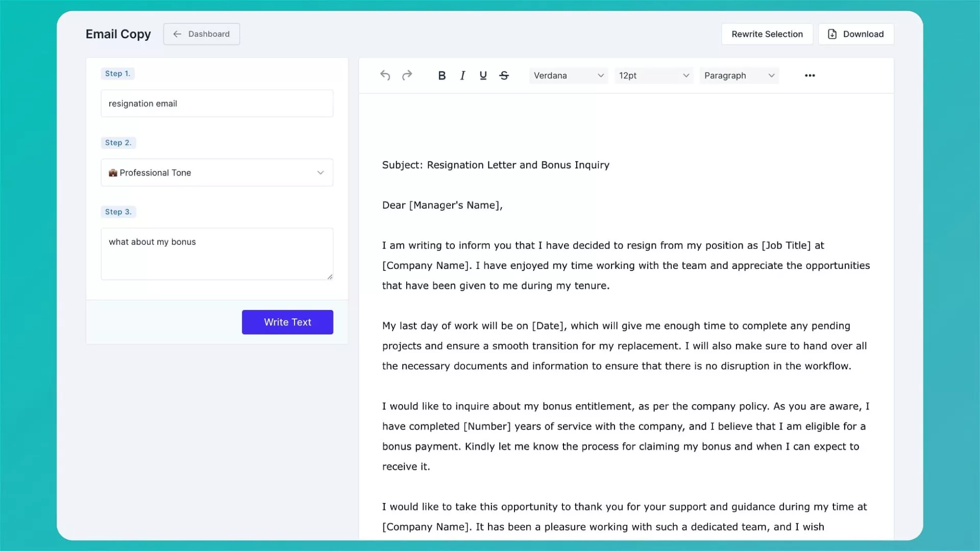Click the 'what about my bonus' textarea

point(217,254)
